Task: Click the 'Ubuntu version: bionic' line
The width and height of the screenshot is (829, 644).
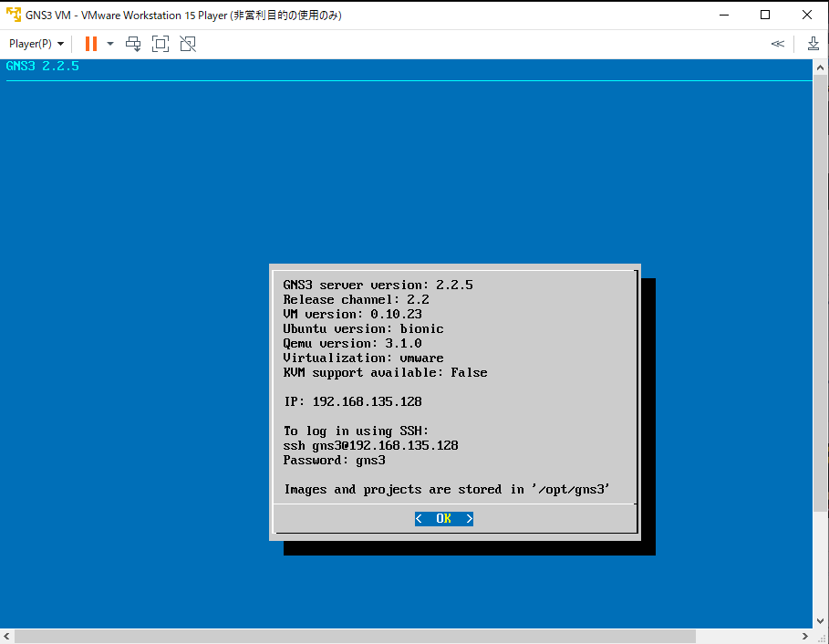Action: coord(363,329)
